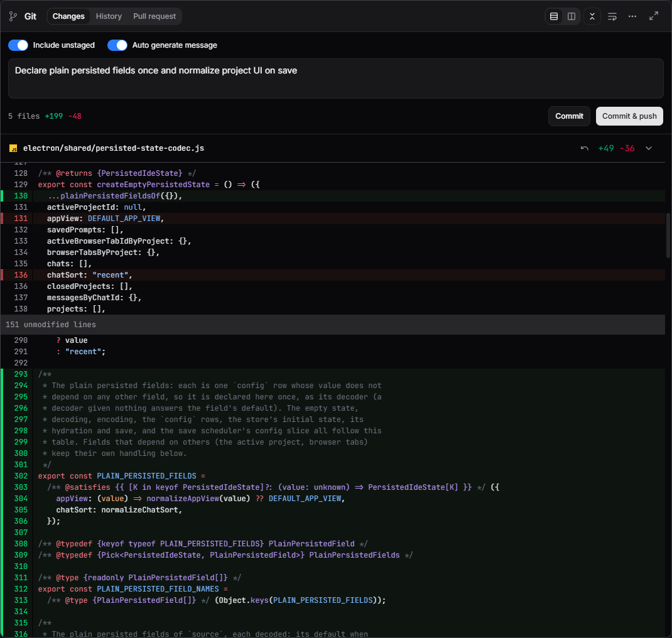Switch to split diff view
The width and height of the screenshot is (672, 638).
(x=572, y=16)
